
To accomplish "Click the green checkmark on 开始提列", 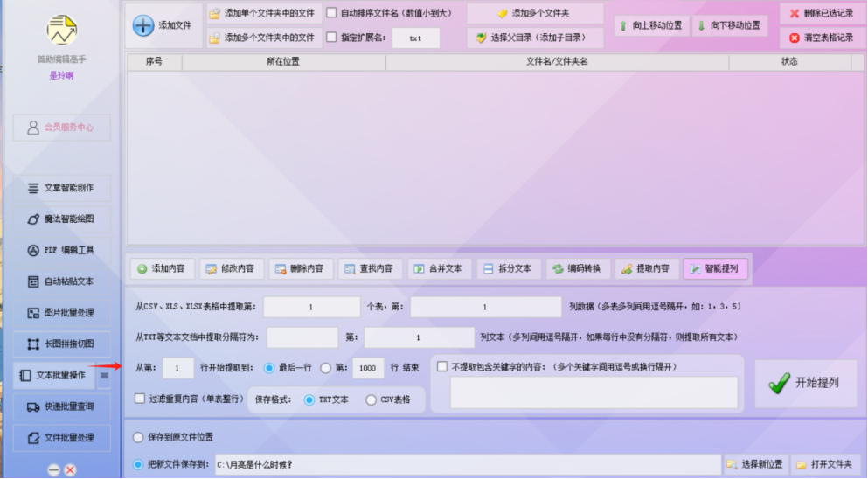I will click(x=779, y=383).
